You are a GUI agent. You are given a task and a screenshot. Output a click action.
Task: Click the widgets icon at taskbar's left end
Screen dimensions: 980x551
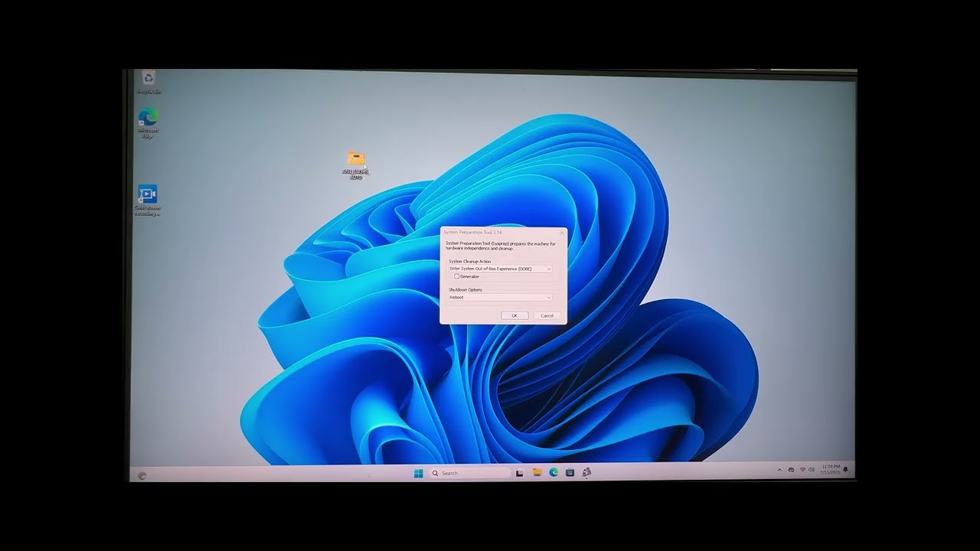142,476
